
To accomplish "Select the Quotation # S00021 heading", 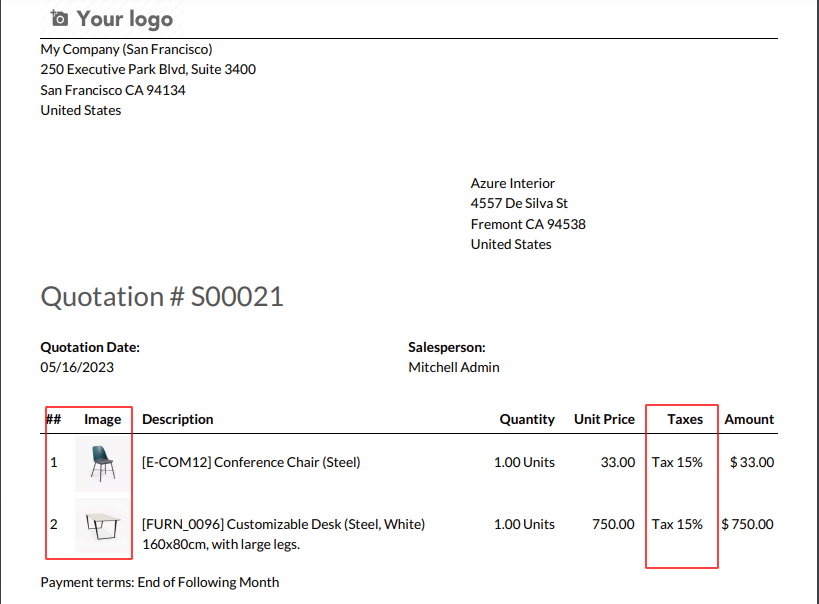I will pyautogui.click(x=162, y=297).
